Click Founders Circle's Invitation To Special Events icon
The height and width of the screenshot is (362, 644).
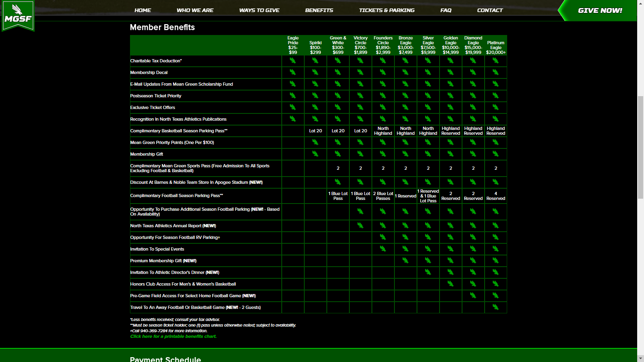383,249
